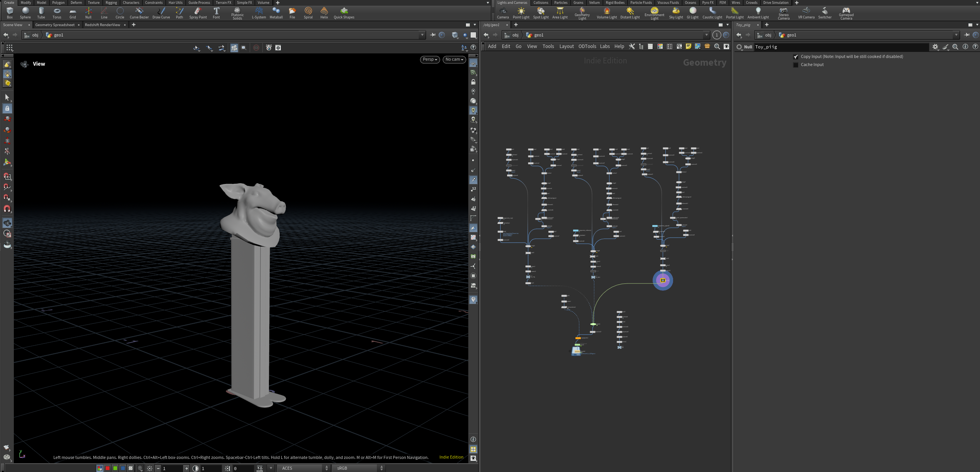Open the No cam camera dropdown
The height and width of the screenshot is (472, 980).
454,60
